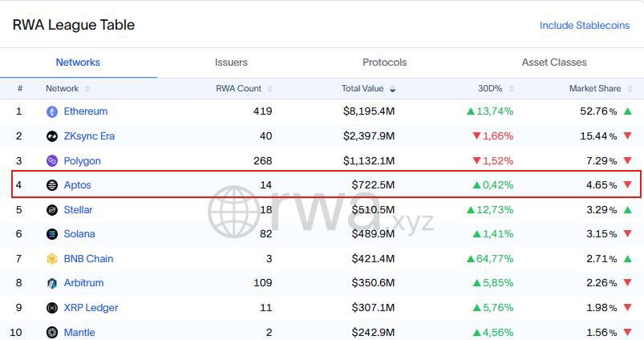Click Ethereum total value $8,195.4M

[x=369, y=111]
